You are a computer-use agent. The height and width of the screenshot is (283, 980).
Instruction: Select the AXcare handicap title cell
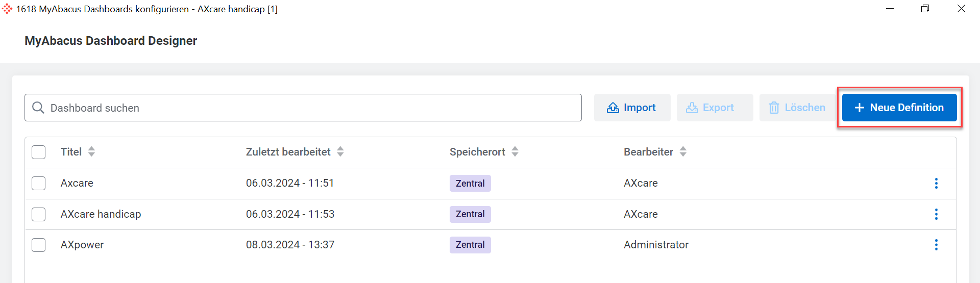[x=101, y=214]
